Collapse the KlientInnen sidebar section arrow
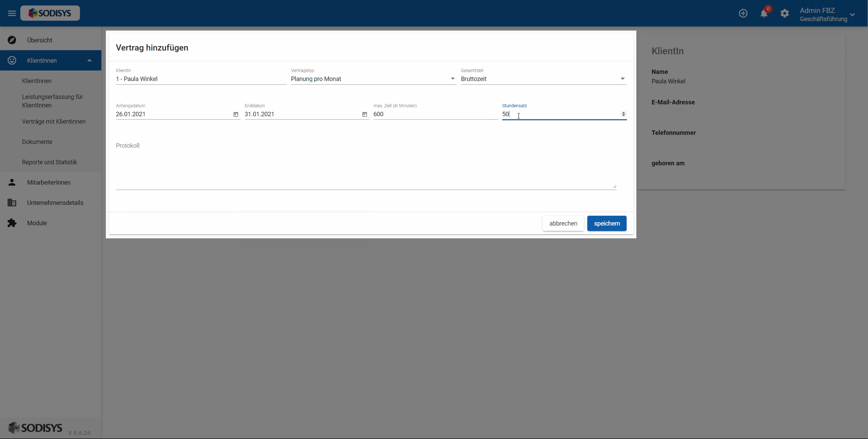 [x=89, y=60]
